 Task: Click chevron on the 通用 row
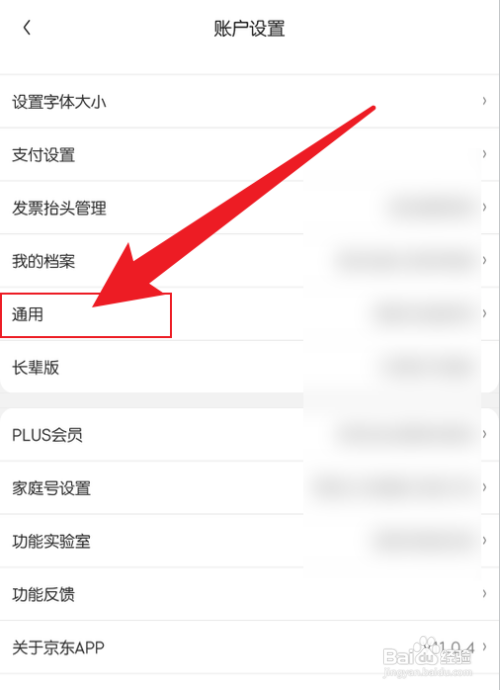484,313
